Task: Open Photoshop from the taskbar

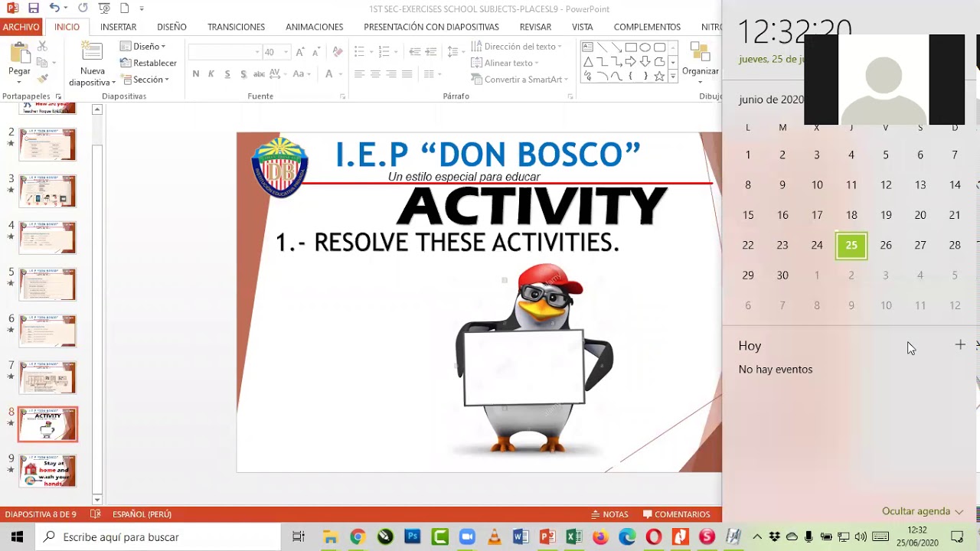Action: (413, 536)
